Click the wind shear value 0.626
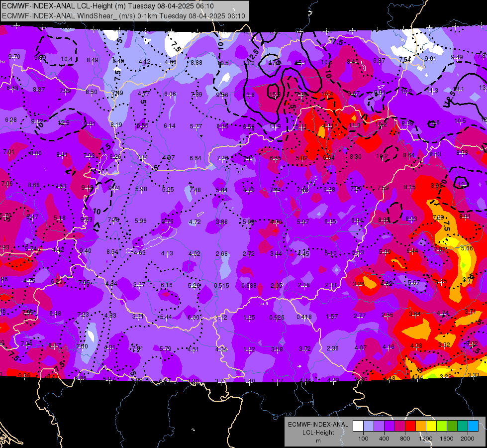The width and height of the screenshot is (487, 448). click(277, 318)
